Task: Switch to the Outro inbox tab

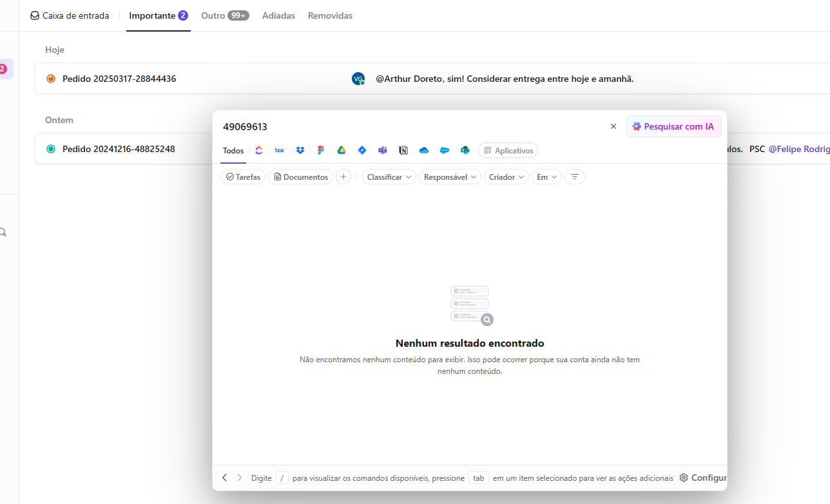Action: [x=225, y=15]
